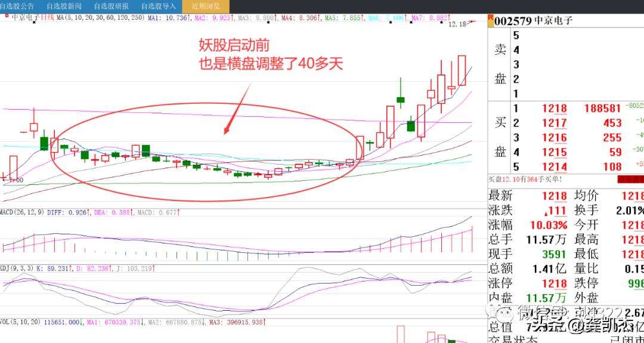
Task: Click the 买盘 level 1 price 1218
Action: (555, 109)
